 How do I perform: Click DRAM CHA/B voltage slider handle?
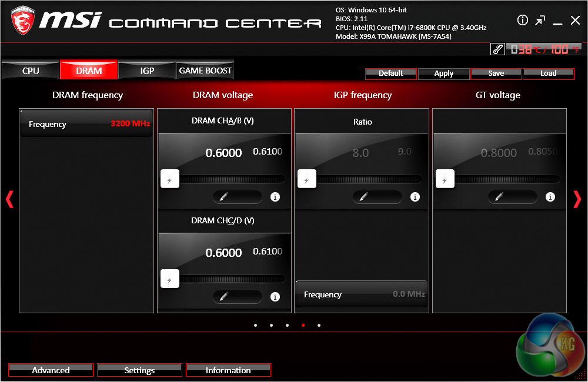(x=170, y=179)
